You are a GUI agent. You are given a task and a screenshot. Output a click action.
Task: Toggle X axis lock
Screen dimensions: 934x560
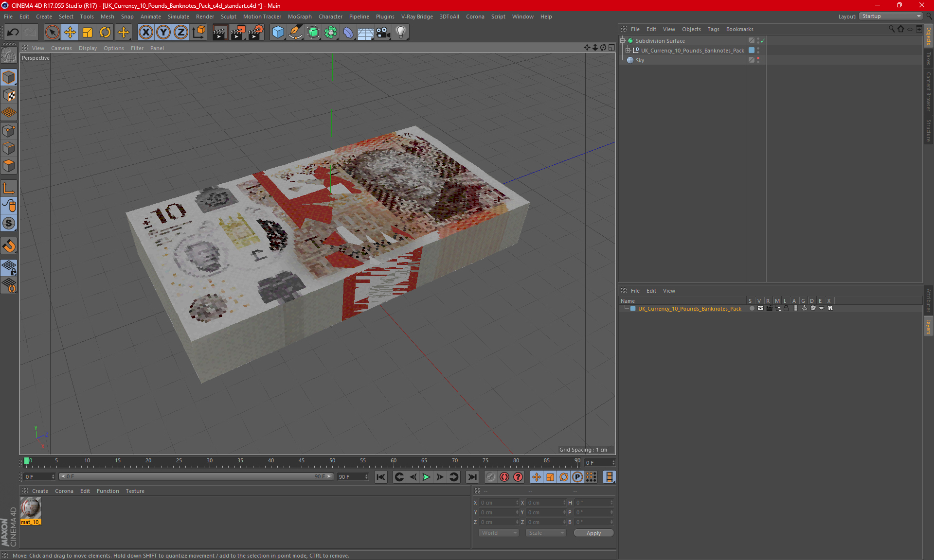(x=145, y=33)
